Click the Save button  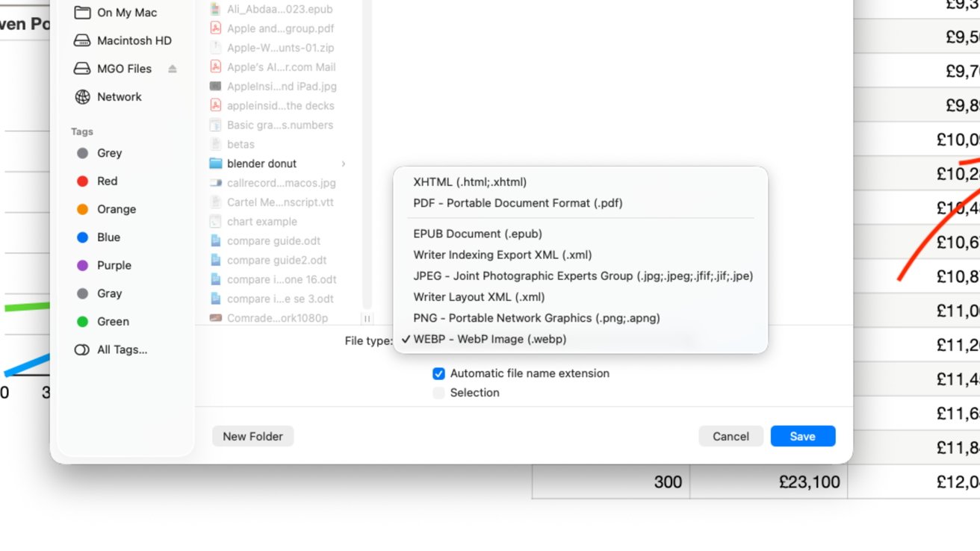click(x=802, y=436)
